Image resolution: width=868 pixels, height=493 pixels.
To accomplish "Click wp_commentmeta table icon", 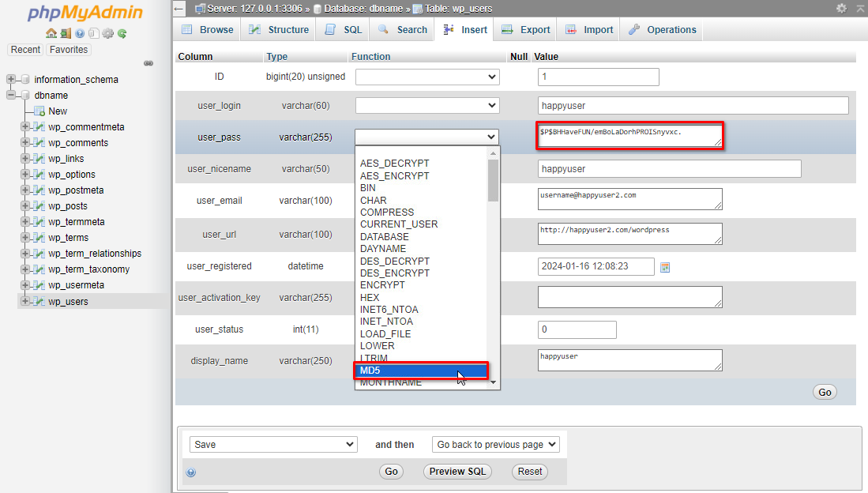I will pos(39,127).
